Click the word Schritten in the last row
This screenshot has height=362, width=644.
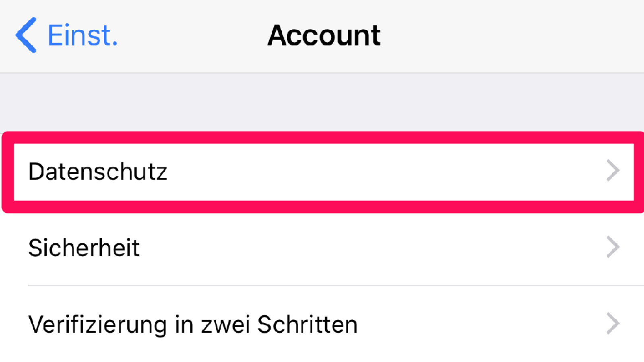pos(308,324)
